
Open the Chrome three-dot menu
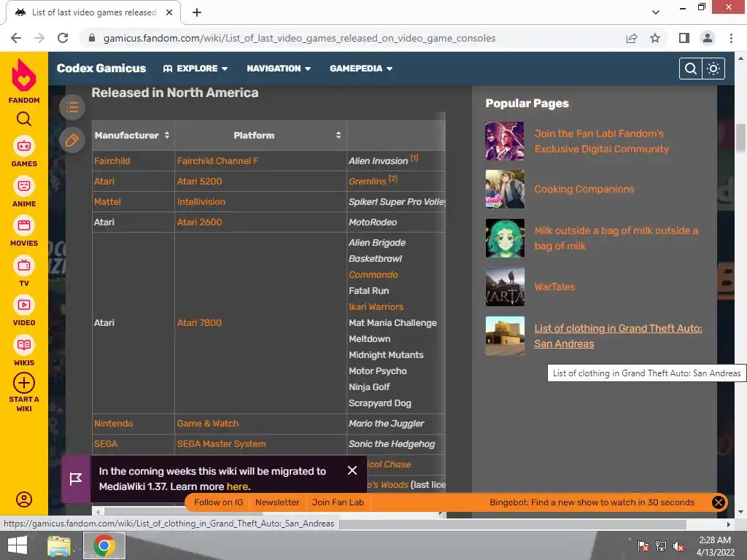731,38
